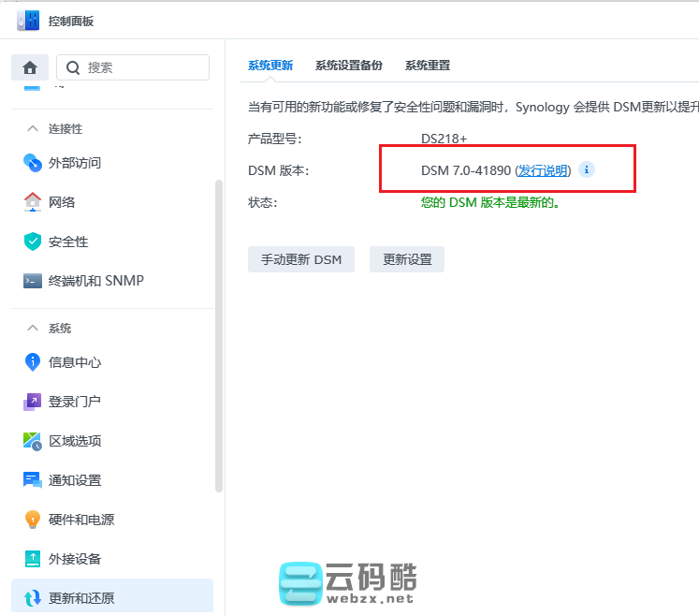Switch to the 系统设置备份 tab
The image size is (699, 616).
(x=348, y=66)
